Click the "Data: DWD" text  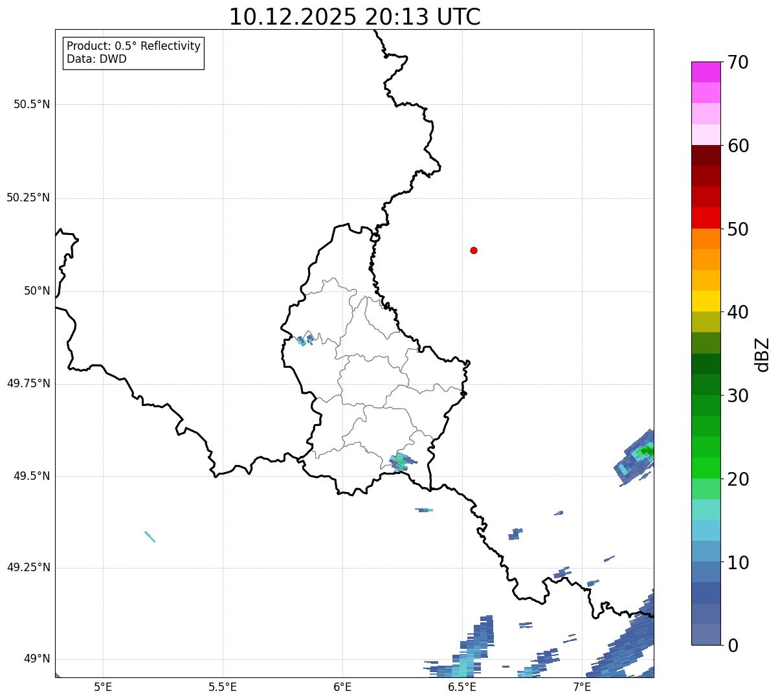[x=96, y=59]
